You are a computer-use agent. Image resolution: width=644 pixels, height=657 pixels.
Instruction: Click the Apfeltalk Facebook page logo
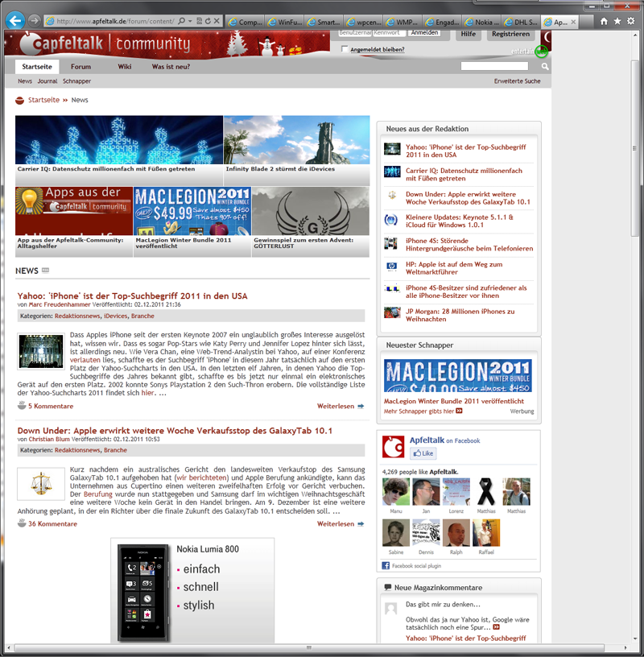point(394,447)
